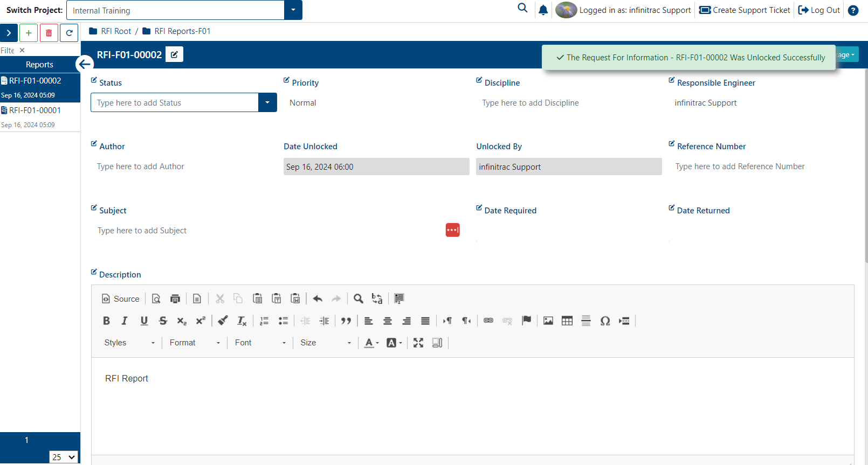
Task: Insert special character Omega icon
Action: pyautogui.click(x=605, y=321)
